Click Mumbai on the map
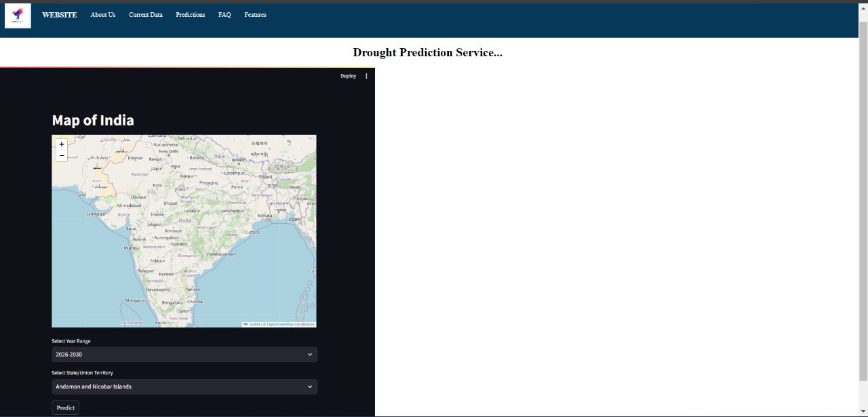 pos(132,248)
